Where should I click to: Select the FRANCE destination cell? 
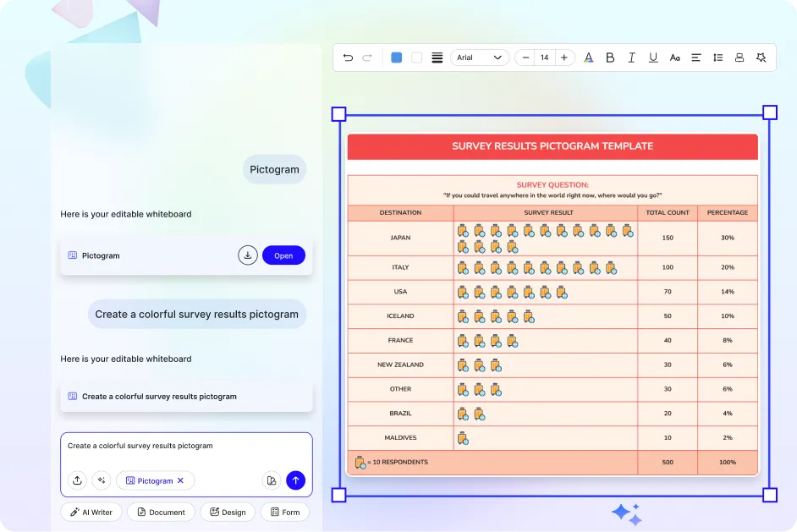400,341
